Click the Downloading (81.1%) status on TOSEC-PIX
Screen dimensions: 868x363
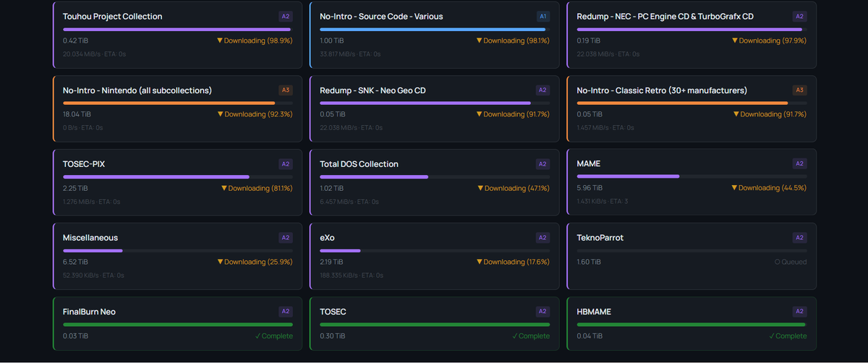[257, 188]
